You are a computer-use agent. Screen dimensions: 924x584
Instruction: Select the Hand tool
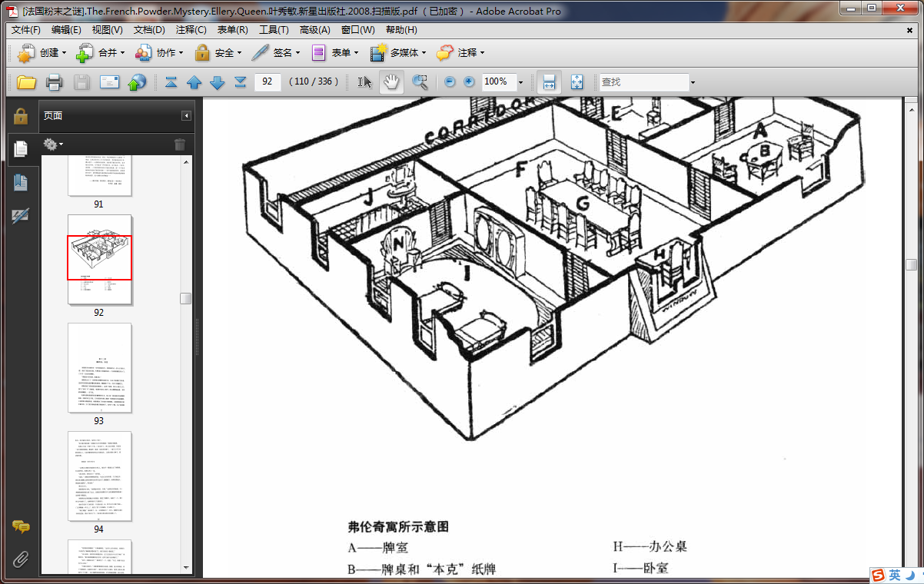(x=391, y=82)
